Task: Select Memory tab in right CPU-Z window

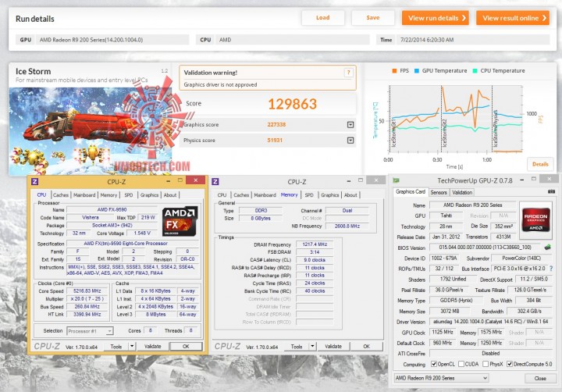Action: click(x=290, y=194)
